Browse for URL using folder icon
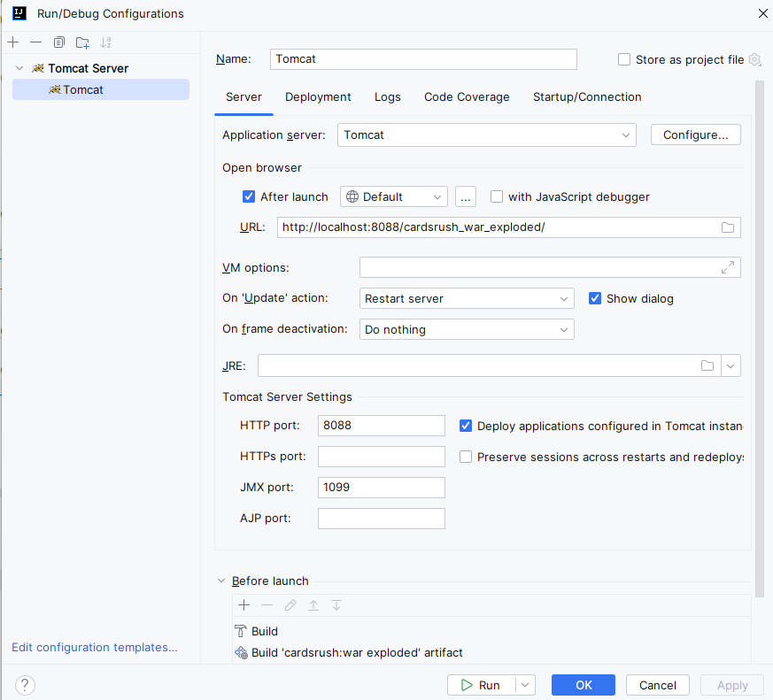773x700 pixels. pos(728,227)
